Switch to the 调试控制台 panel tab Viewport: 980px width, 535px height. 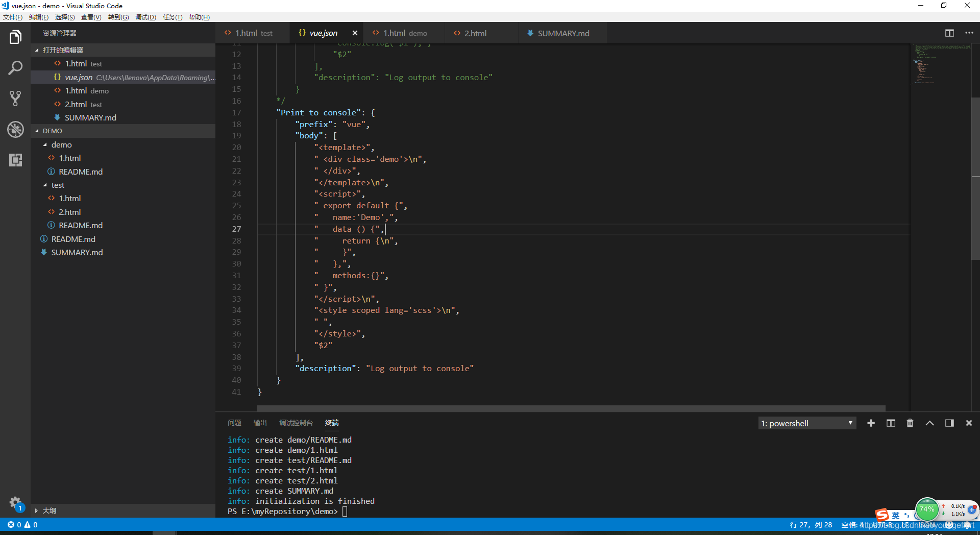click(296, 423)
